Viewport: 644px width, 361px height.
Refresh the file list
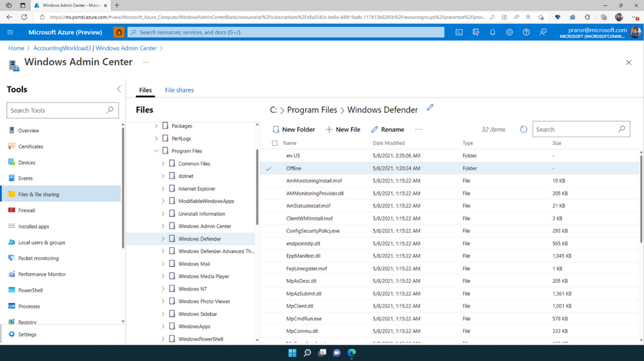(523, 129)
